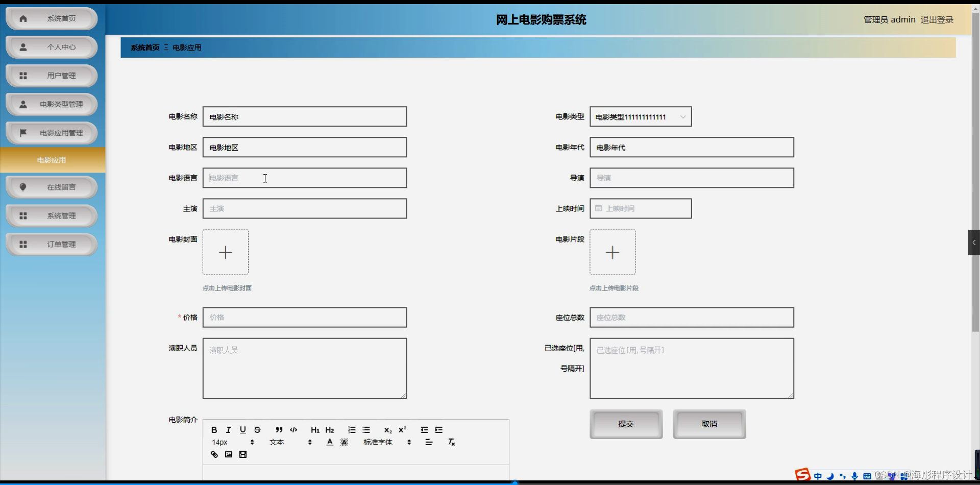Viewport: 980px width, 485px height.
Task: Toggle bold in the movie intro editor
Action: pos(214,429)
